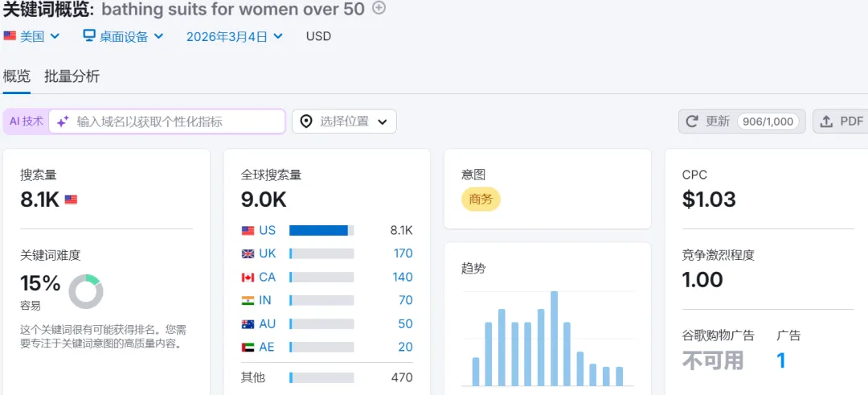Open the 2026年3月4日 date dropdown

pos(235,36)
